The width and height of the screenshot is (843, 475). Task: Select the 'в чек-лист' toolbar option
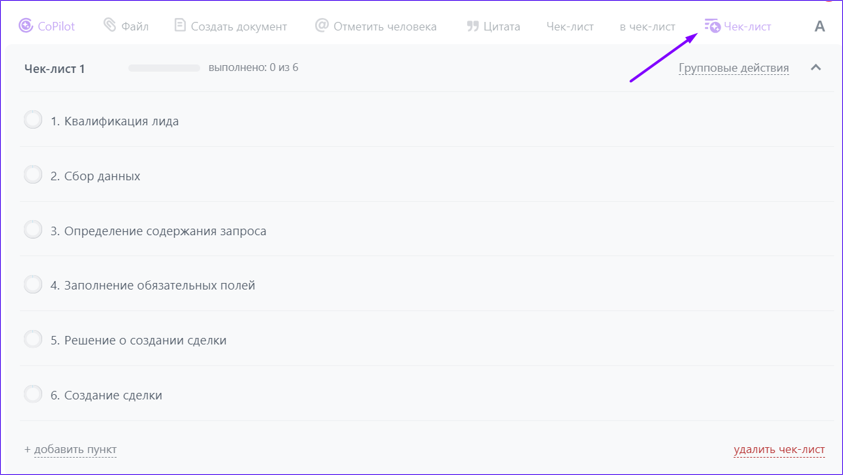tap(647, 27)
